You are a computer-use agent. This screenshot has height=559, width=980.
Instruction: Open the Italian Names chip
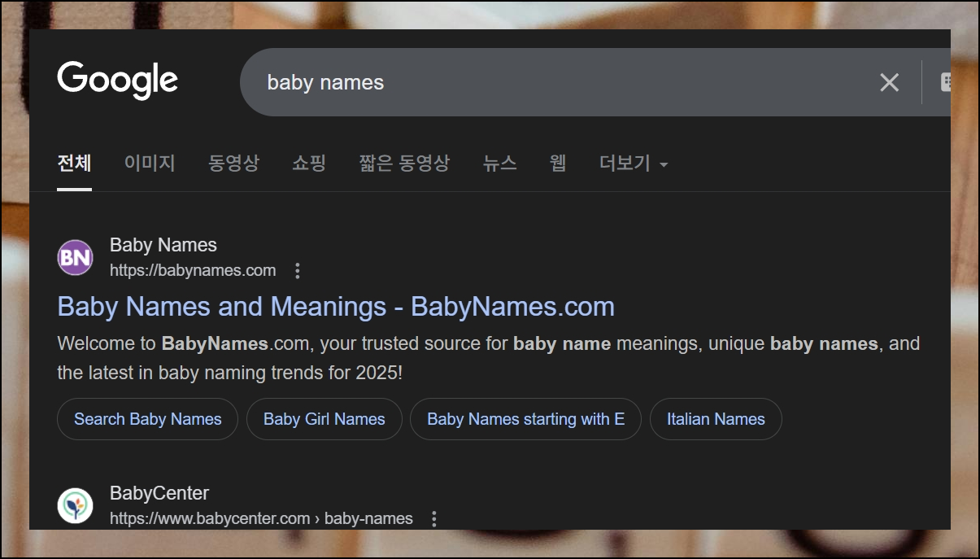point(716,419)
